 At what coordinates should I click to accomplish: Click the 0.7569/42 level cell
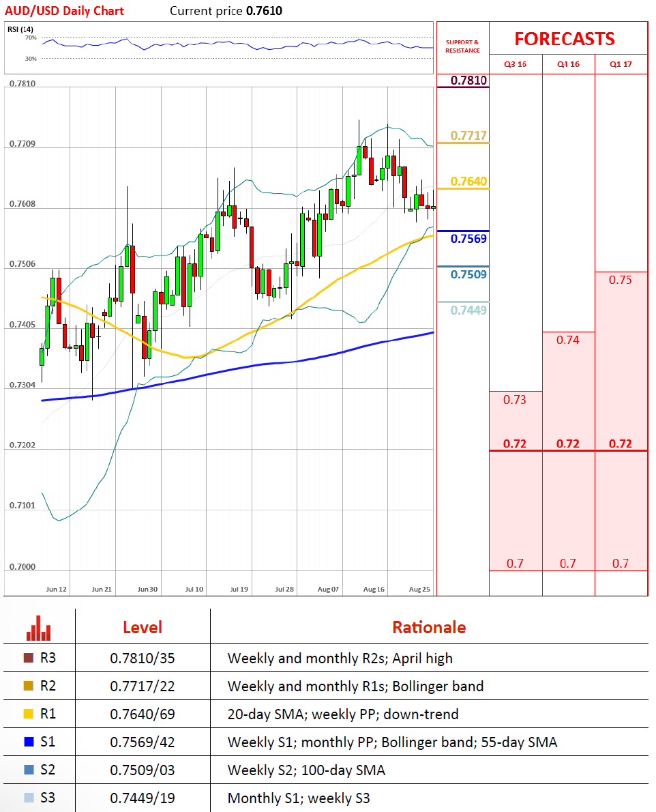click(143, 742)
